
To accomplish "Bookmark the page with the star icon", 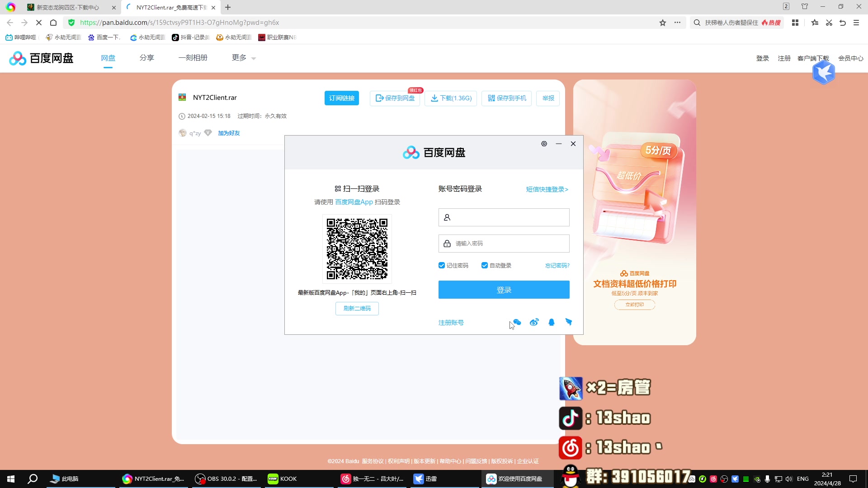I will [x=663, y=23].
